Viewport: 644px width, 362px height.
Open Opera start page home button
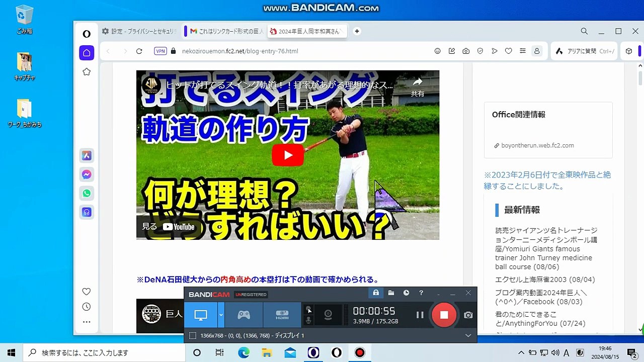point(87,53)
